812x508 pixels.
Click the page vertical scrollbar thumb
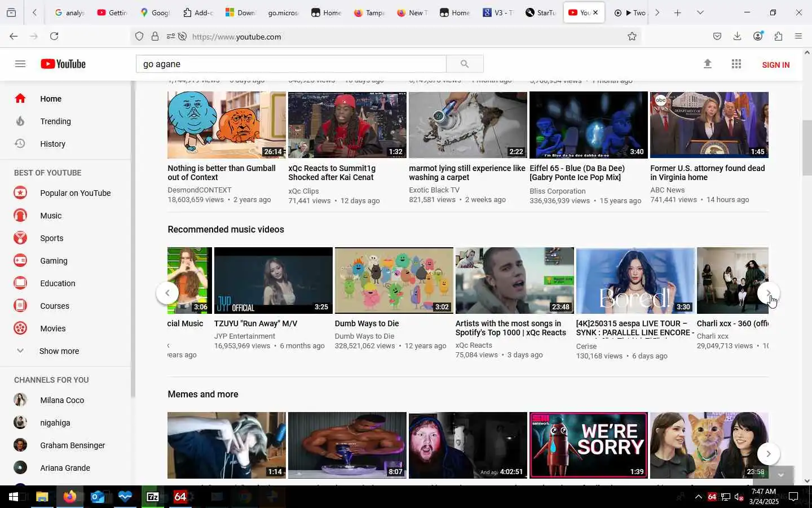tap(807, 148)
